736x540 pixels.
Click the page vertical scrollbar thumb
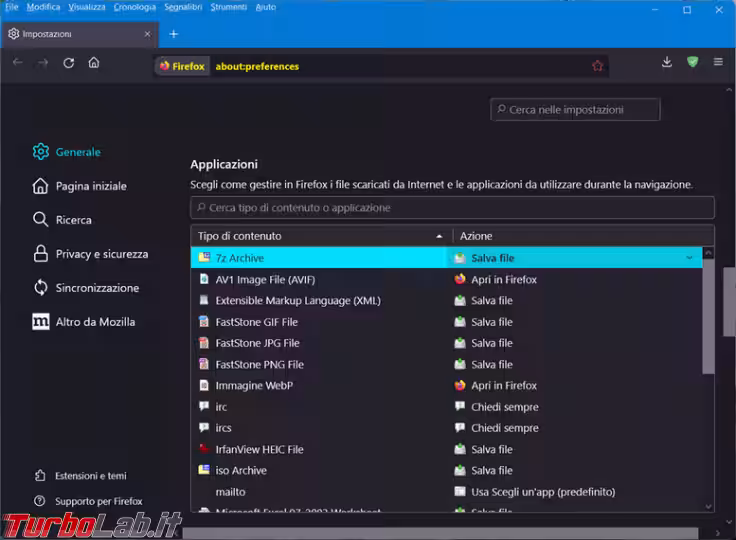point(729,301)
